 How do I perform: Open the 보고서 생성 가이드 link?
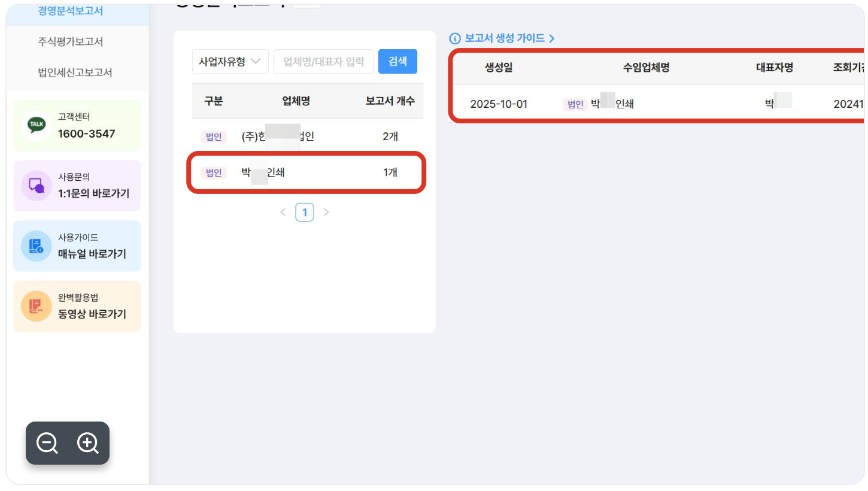coord(509,38)
